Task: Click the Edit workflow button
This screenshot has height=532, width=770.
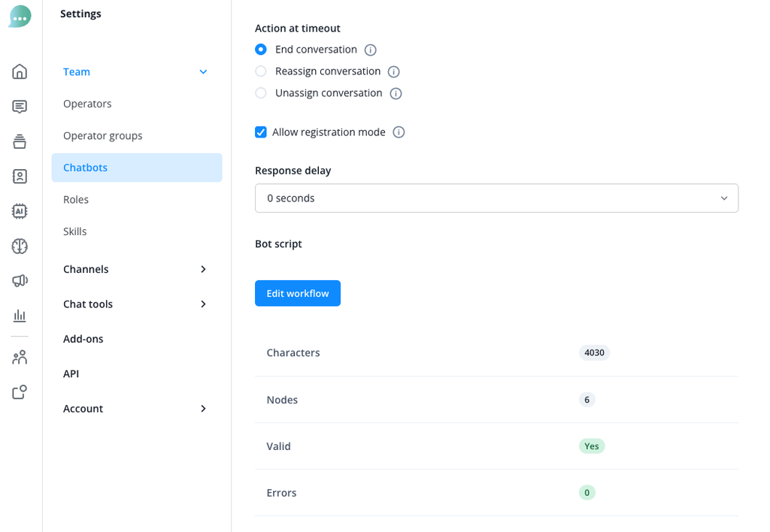Action: 298,293
